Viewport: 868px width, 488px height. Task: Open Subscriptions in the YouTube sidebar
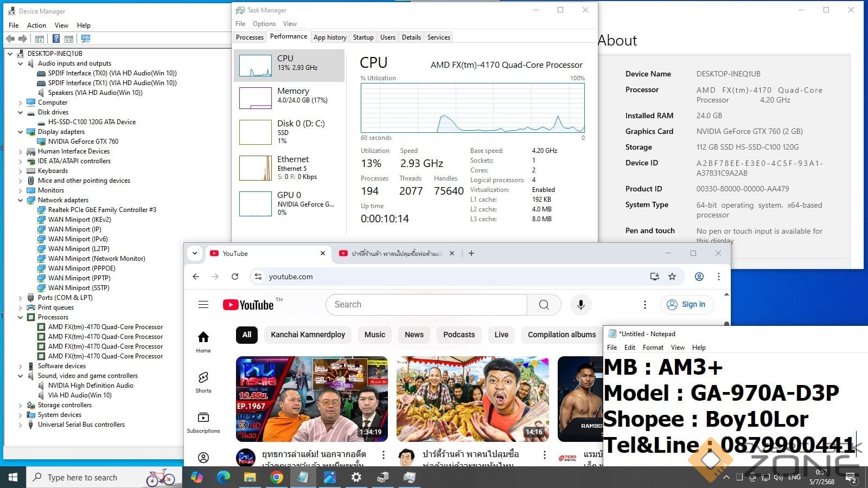pos(203,422)
